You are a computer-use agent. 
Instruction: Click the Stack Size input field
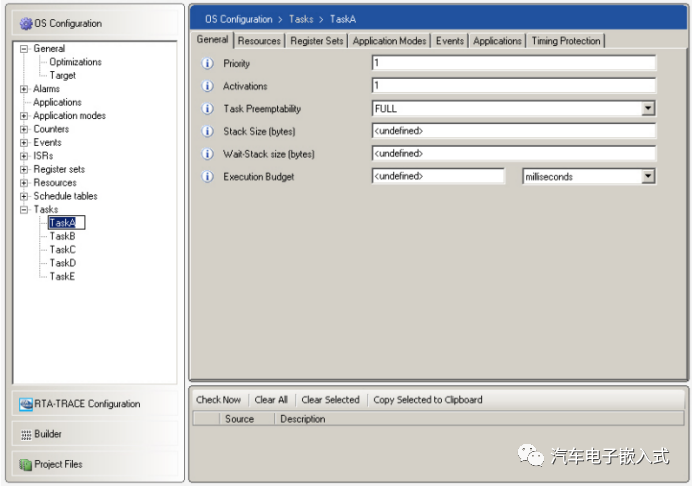514,131
